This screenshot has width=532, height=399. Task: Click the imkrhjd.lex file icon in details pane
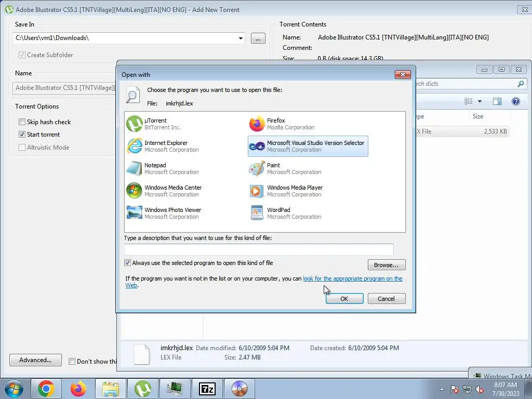point(141,354)
